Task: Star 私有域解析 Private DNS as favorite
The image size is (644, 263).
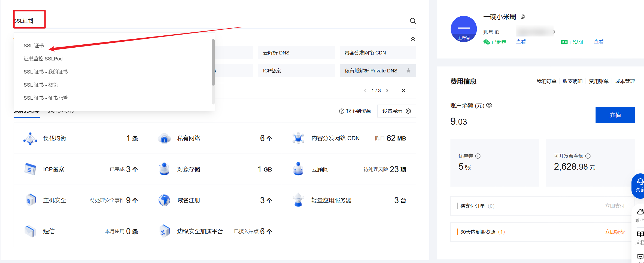Action: click(408, 71)
